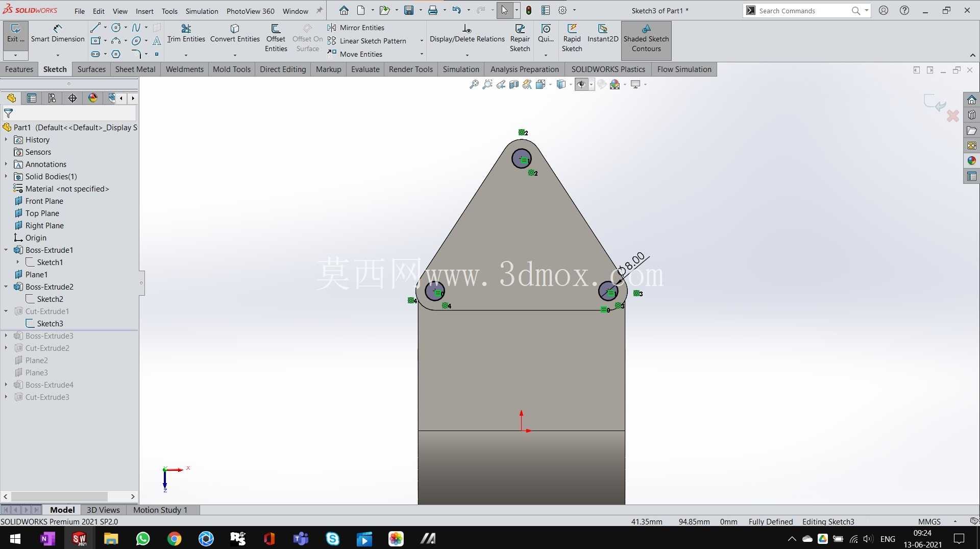The height and width of the screenshot is (549, 980).
Task: Open Chrome from the taskbar
Action: coord(175,538)
